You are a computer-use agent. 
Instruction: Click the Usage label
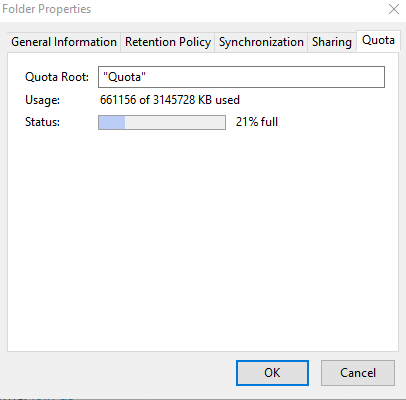coord(42,100)
